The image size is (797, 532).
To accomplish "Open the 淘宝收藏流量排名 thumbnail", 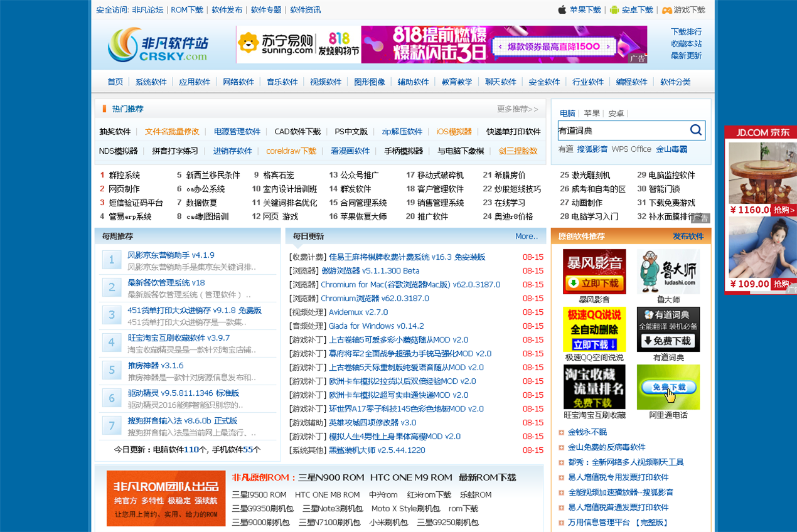I will pyautogui.click(x=594, y=387).
